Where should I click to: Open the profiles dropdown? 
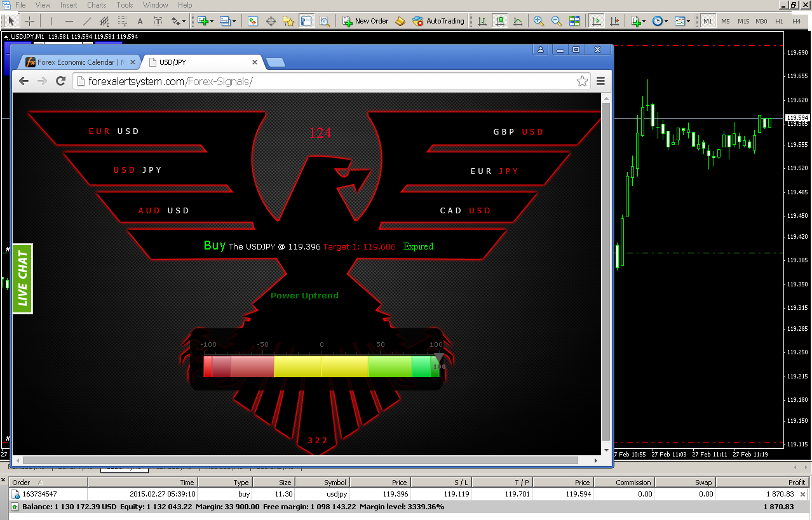227,21
